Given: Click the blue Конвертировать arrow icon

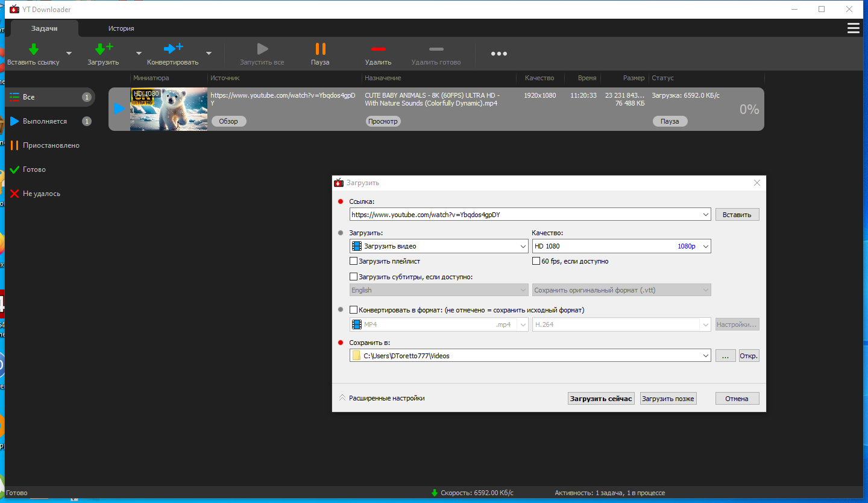Looking at the screenshot, I should (x=173, y=49).
